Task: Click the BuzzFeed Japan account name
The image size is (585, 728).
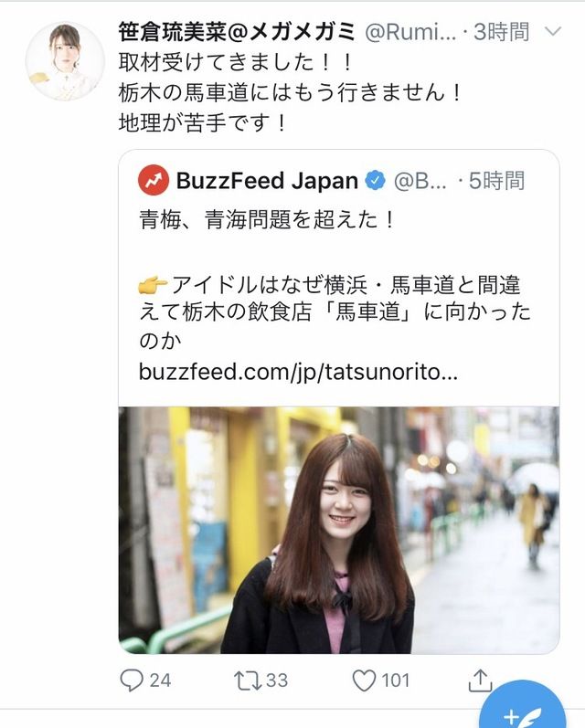Action: pyautogui.click(x=267, y=181)
